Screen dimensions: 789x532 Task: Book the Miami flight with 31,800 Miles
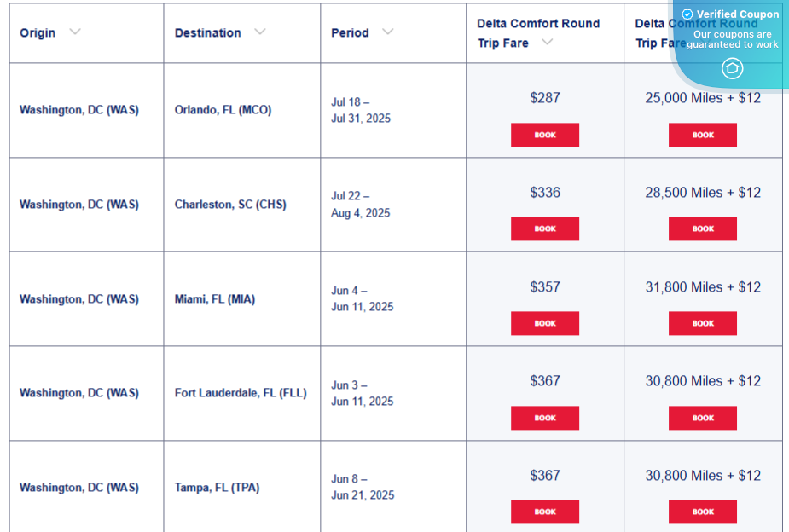702,323
